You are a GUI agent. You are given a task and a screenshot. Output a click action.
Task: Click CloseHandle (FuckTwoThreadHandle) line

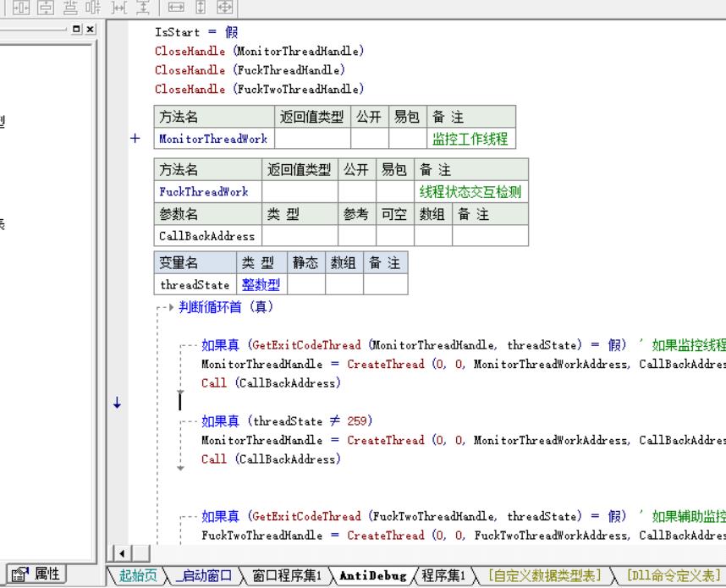pos(259,89)
